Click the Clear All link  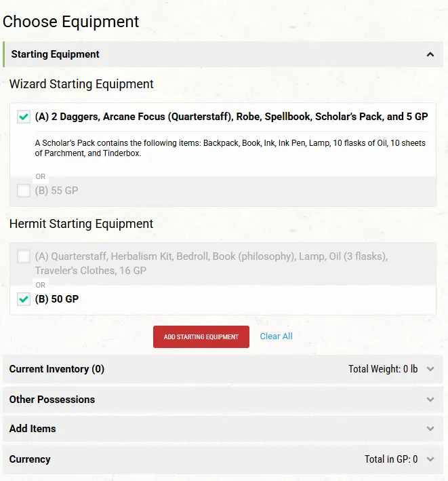pos(276,336)
